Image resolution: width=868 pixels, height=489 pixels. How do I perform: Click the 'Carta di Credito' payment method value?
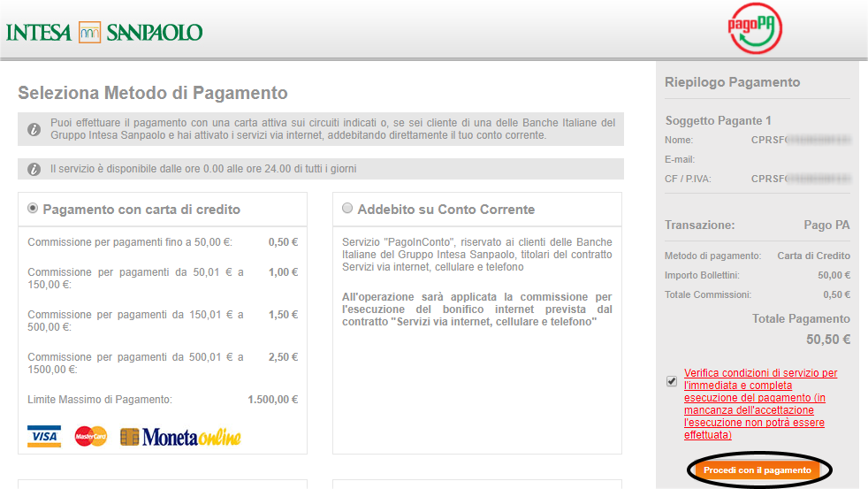[814, 256]
